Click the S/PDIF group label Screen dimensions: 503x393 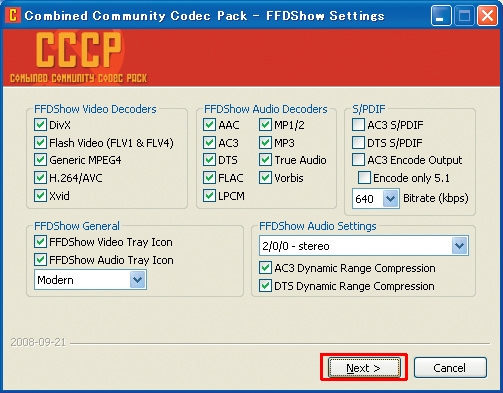tap(369, 109)
